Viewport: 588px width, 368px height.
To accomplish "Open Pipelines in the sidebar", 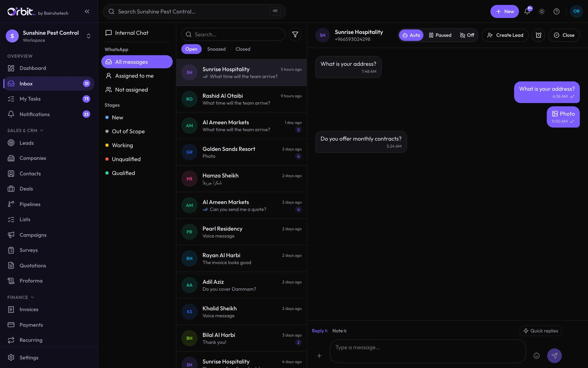I will click(49, 204).
